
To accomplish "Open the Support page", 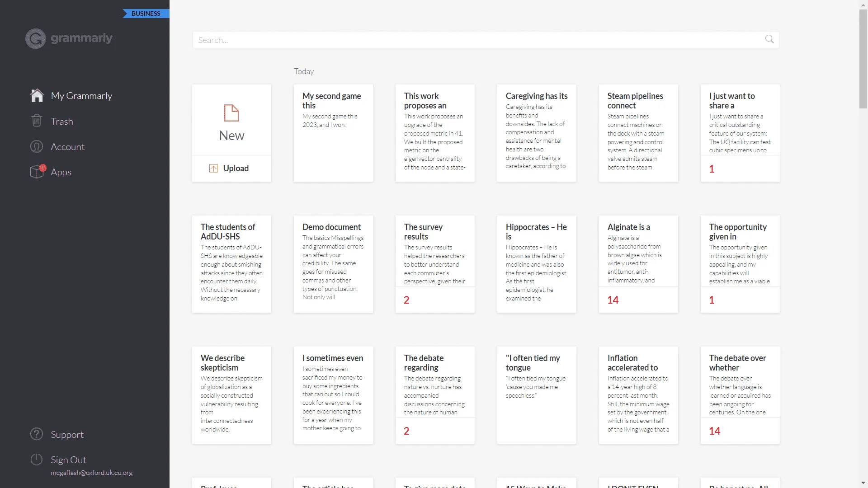I will [67, 434].
